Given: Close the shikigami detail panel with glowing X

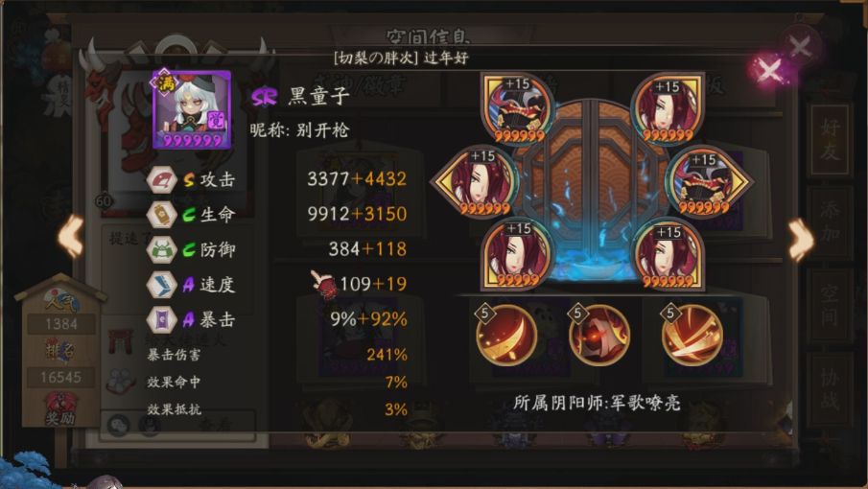Looking at the screenshot, I should tap(769, 70).
